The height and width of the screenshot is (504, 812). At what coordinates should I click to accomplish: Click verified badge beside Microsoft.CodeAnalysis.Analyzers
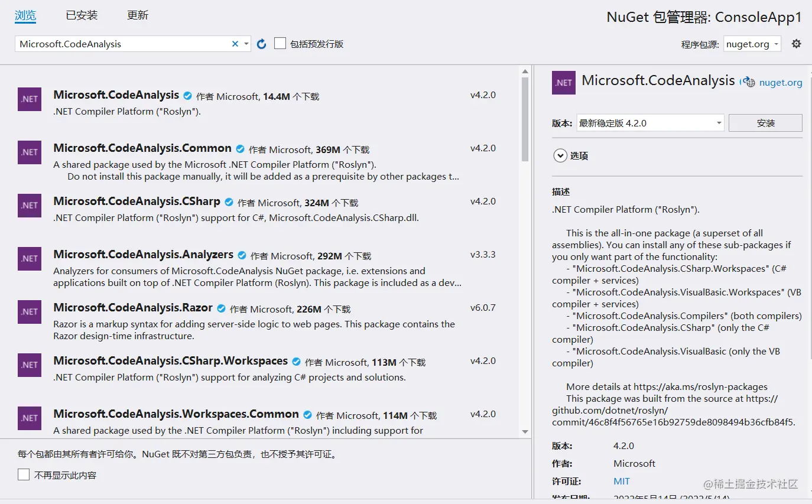[242, 255]
